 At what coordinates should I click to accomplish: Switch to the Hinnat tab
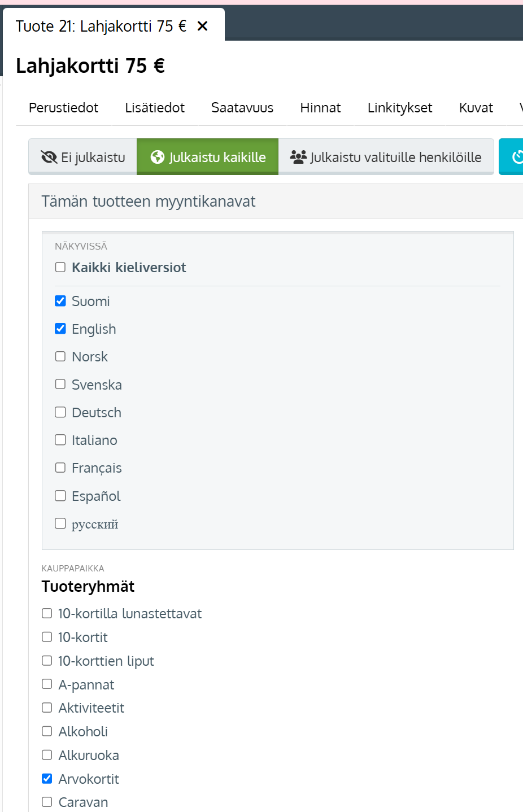(x=320, y=108)
